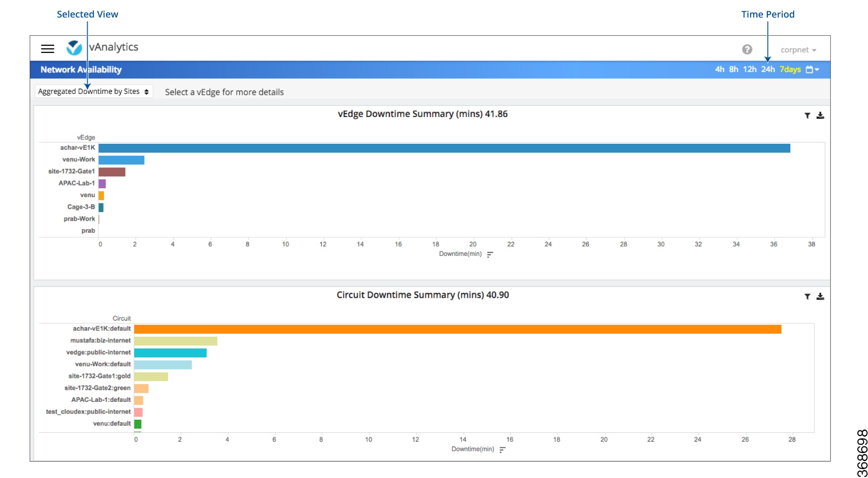Sort Circuit chart by Downtime(min) icon
Image resolution: width=868 pixels, height=478 pixels.
tap(502, 450)
